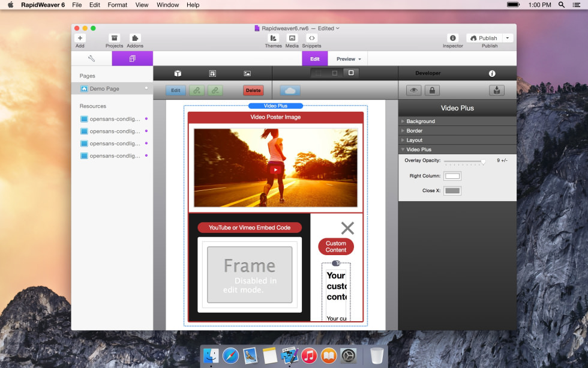This screenshot has height=368, width=588.
Task: Select the solid outline view mode icon
Action: [351, 73]
